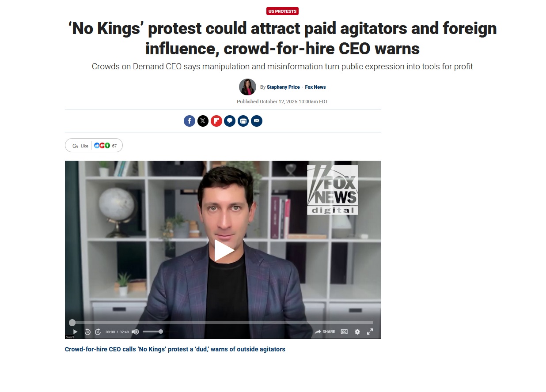Share article on X

[x=203, y=121]
